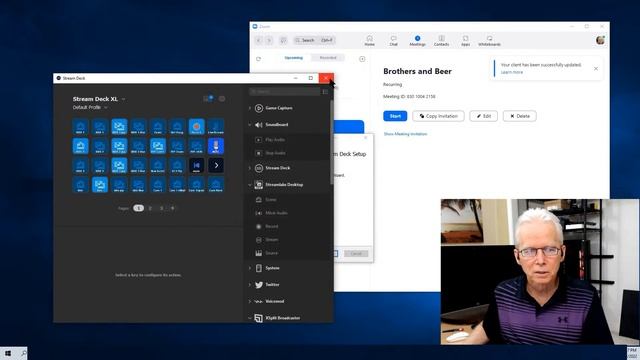This screenshot has width=640, height=360.
Task: Select the dark previous-page key on the grid
Action: pos(196,165)
